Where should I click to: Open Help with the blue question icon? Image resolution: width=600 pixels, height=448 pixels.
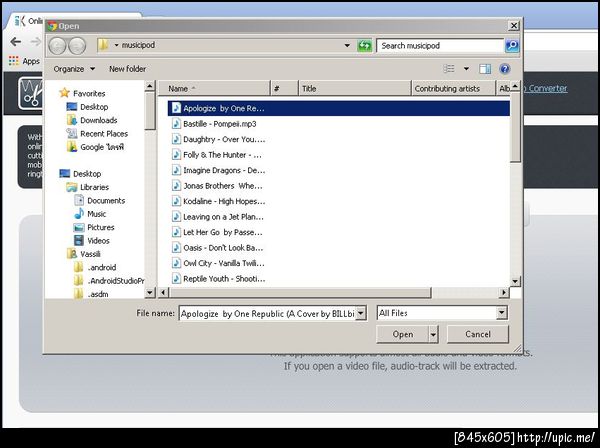505,69
